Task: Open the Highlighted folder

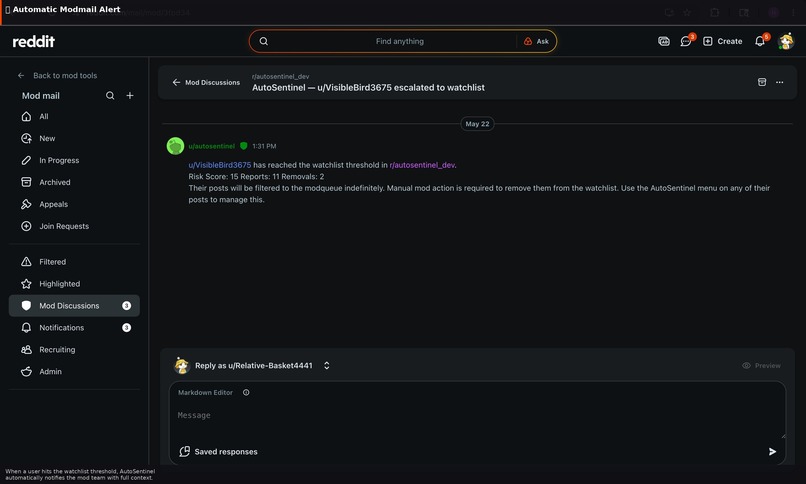Action: [74, 284]
